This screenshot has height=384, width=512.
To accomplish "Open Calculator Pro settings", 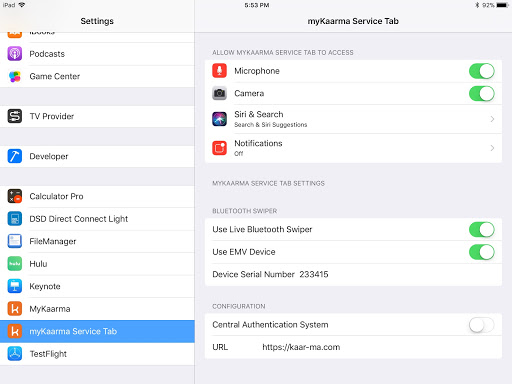I will [x=97, y=196].
